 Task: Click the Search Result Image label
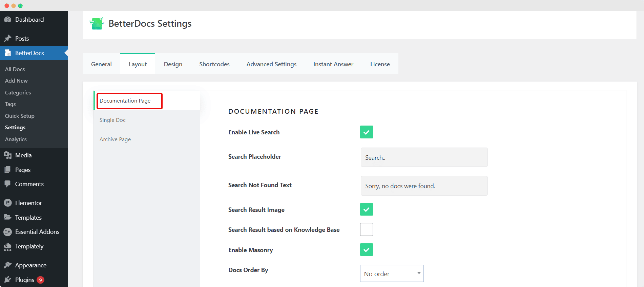click(x=256, y=210)
